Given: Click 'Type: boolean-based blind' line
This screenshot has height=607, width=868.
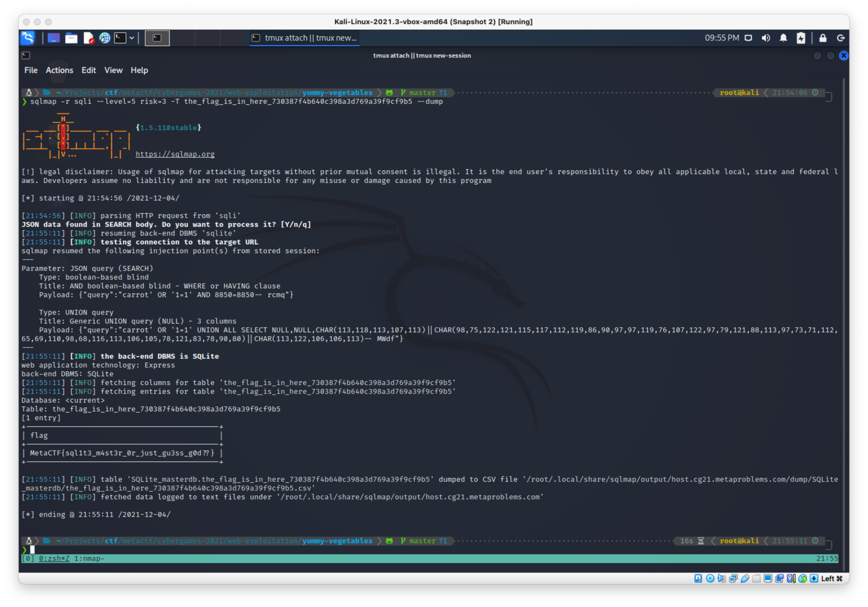Looking at the screenshot, I should click(94, 277).
